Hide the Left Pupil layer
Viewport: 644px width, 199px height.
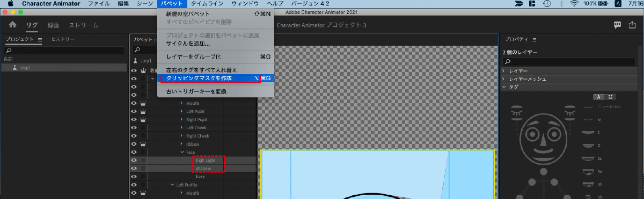[x=134, y=111]
